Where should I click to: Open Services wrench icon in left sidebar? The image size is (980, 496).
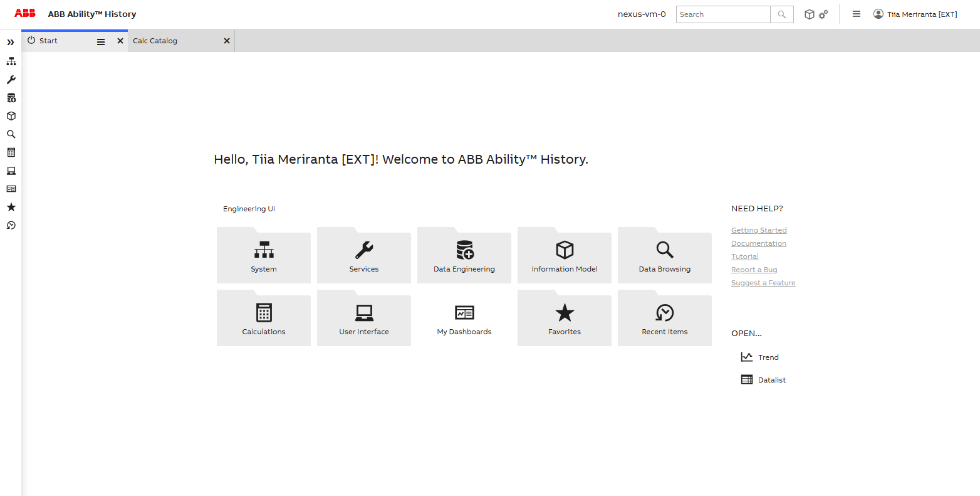tap(11, 80)
